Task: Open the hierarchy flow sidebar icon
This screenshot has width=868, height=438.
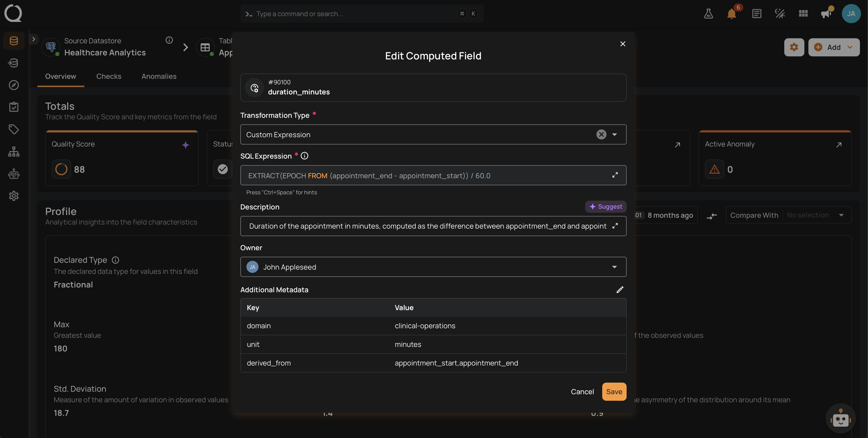Action: (x=14, y=152)
